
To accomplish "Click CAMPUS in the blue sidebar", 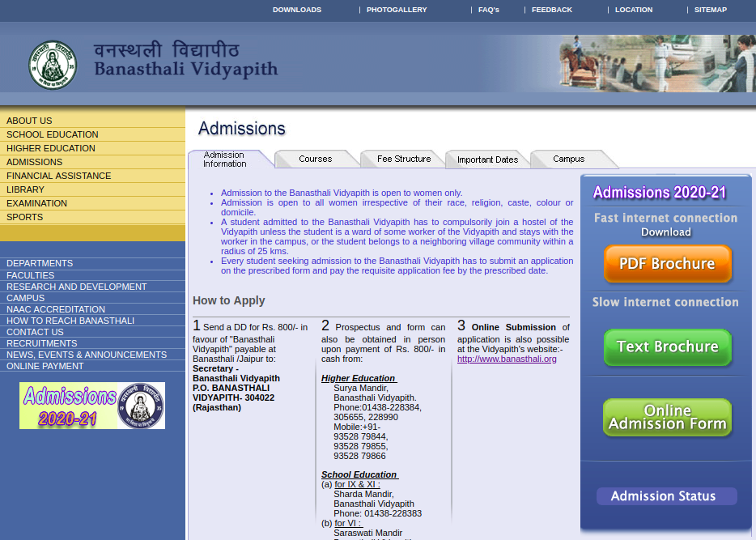I will 25,298.
